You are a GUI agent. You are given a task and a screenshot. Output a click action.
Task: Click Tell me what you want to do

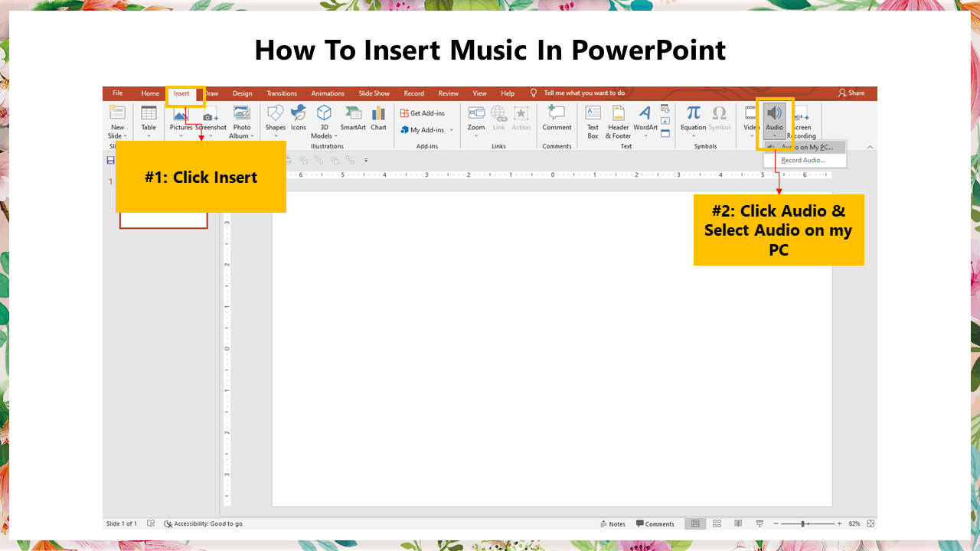(x=584, y=93)
